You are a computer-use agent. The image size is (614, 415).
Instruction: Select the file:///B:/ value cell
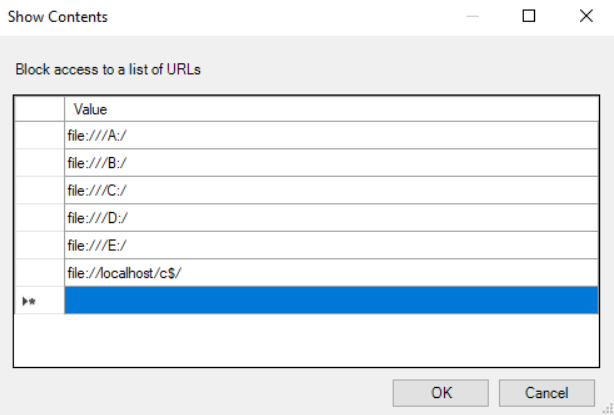335,163
